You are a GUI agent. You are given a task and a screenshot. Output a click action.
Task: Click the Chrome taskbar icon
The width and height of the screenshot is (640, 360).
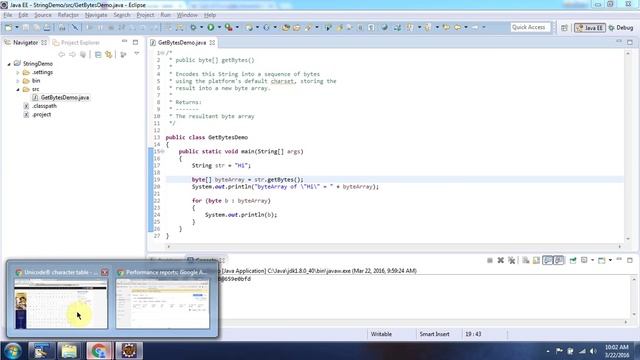(99, 351)
